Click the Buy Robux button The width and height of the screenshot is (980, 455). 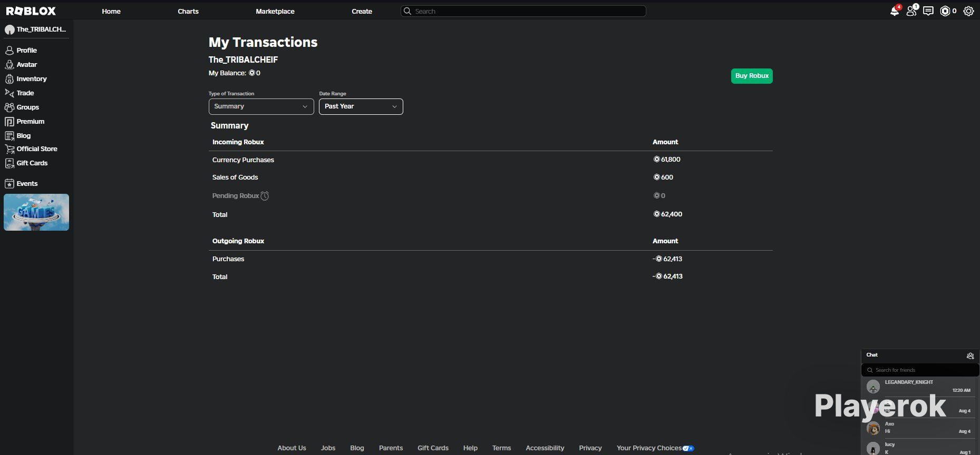[752, 76]
